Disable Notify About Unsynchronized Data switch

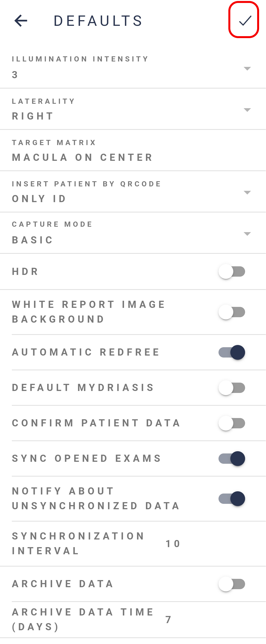[x=232, y=499]
